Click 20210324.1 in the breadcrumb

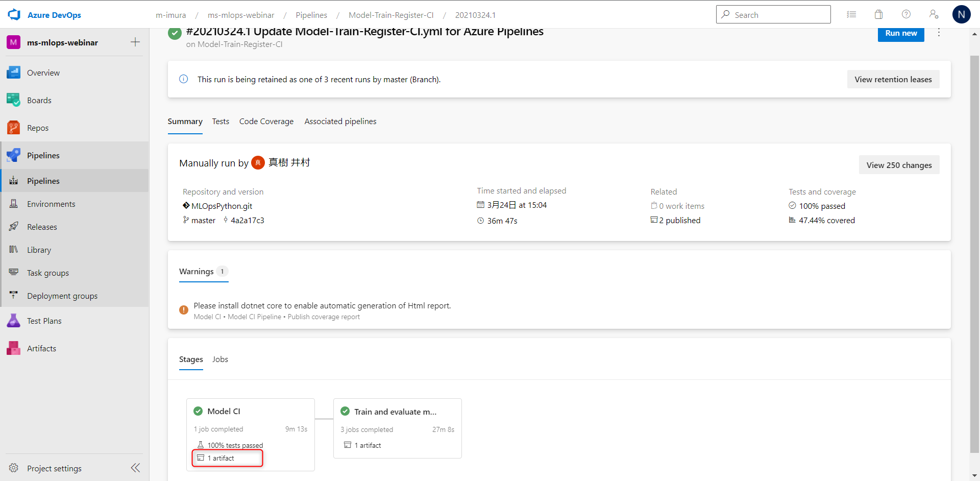click(475, 15)
